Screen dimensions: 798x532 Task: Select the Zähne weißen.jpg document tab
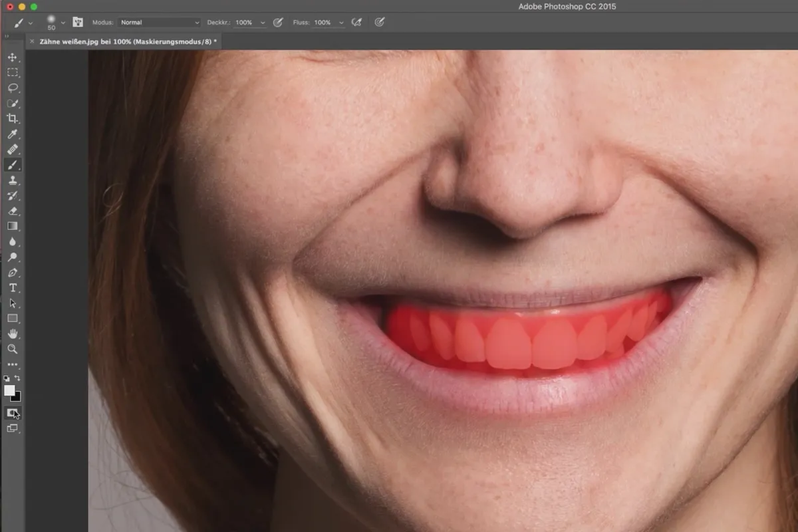(x=128, y=41)
